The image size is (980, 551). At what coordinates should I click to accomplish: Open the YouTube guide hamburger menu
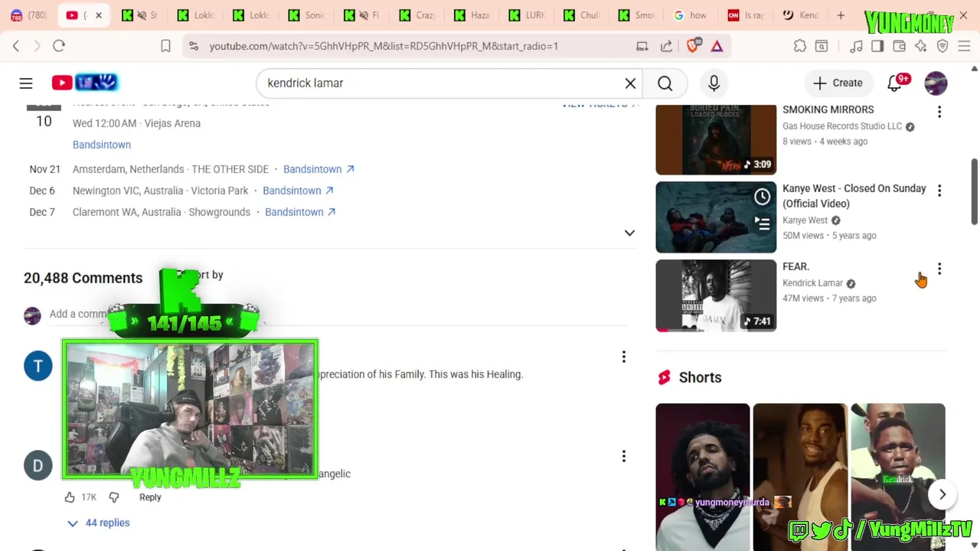(26, 83)
